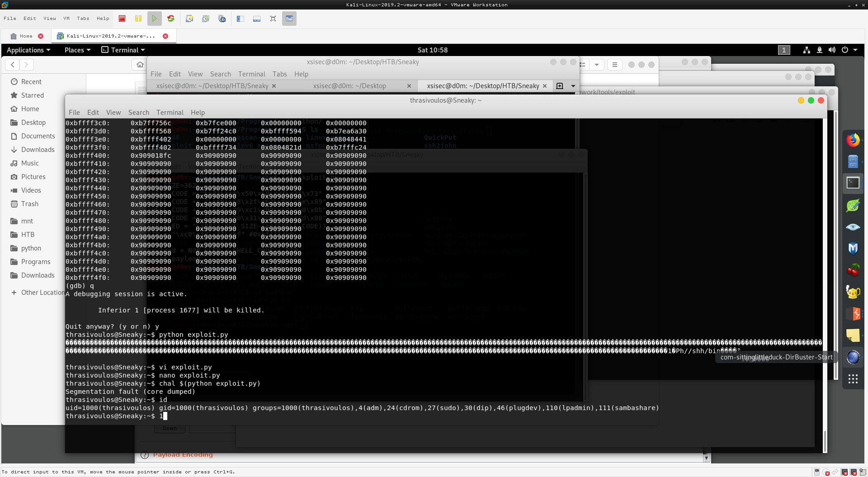Open the Terminal icon in the dock

tap(853, 183)
